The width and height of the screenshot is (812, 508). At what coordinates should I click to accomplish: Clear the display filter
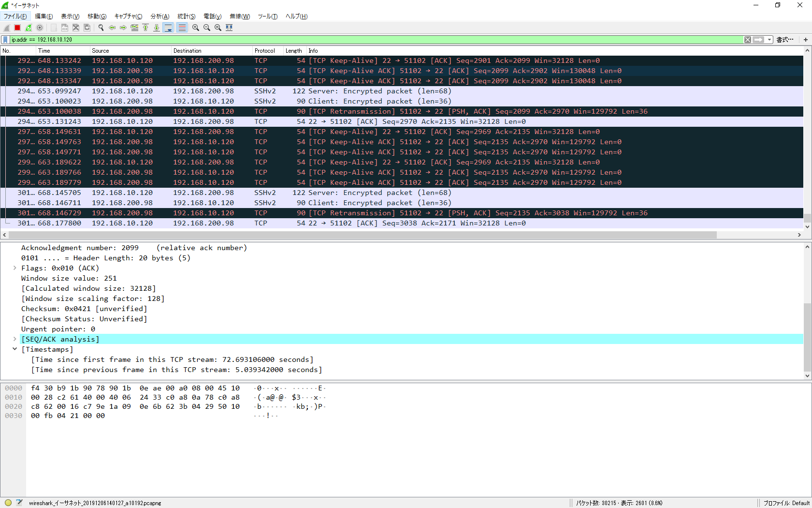coord(748,40)
